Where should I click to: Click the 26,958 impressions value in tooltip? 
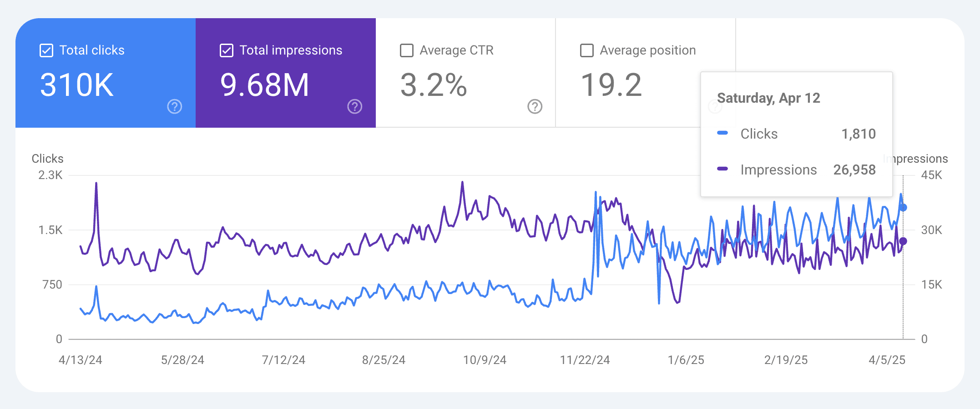854,170
